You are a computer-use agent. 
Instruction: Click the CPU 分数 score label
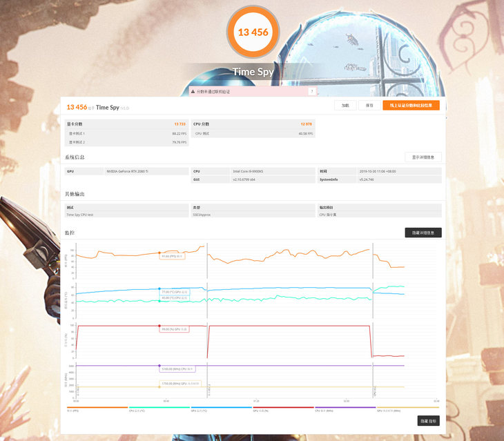coord(201,124)
